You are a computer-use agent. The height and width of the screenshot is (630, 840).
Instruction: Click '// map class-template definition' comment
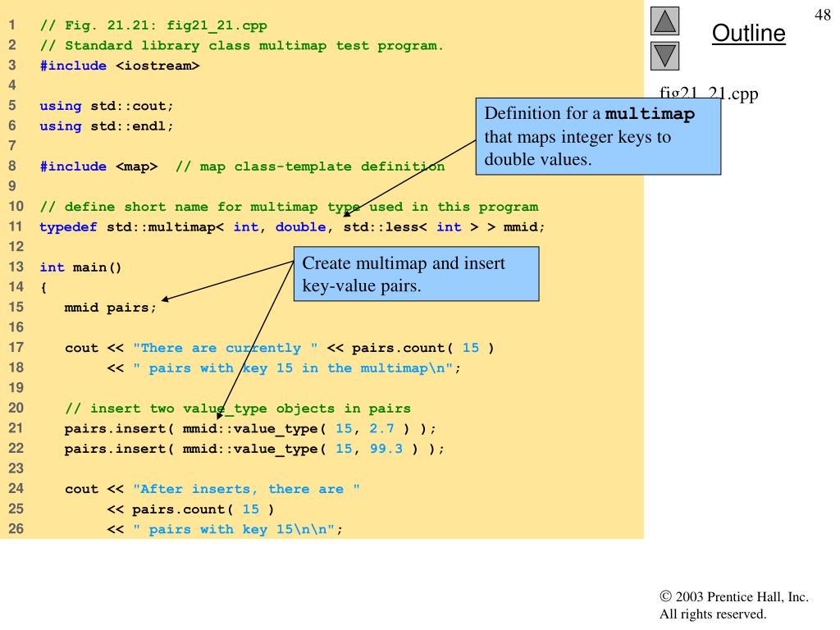(310, 166)
